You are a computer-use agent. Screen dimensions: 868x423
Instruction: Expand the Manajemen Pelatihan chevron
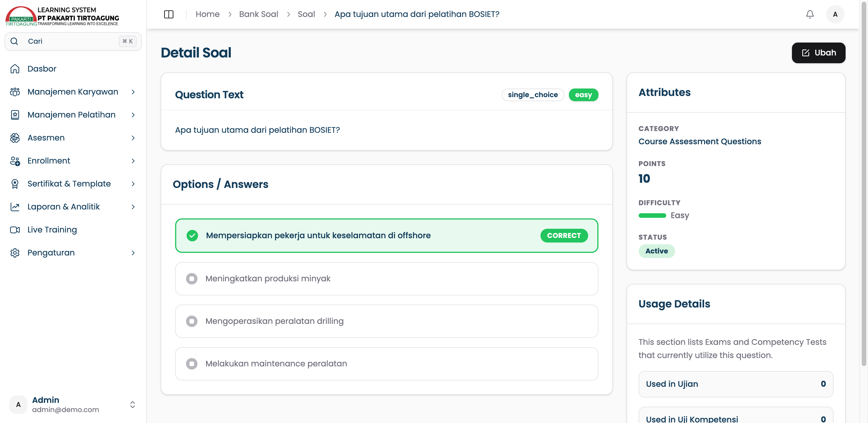pos(133,115)
